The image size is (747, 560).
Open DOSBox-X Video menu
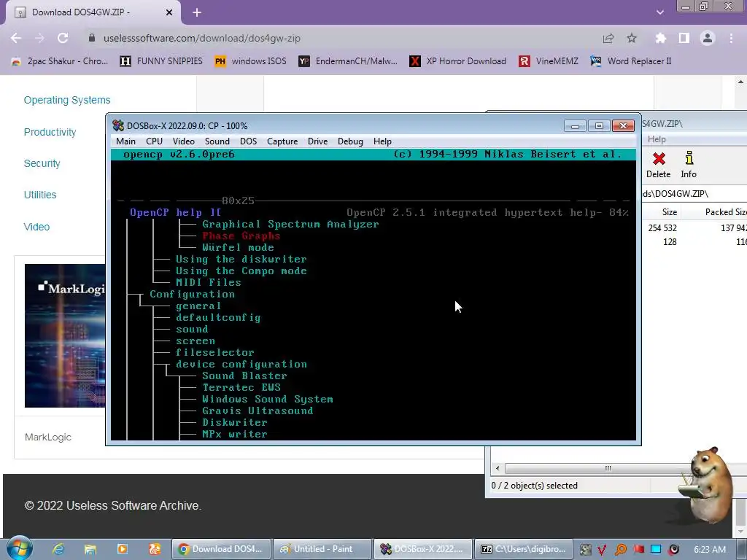coord(183,141)
